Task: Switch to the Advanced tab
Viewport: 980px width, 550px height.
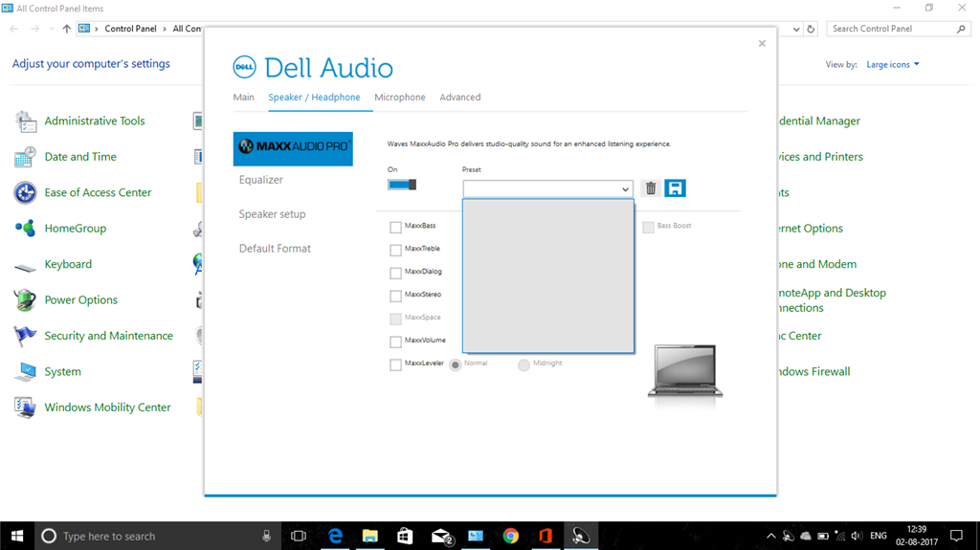Action: [460, 97]
